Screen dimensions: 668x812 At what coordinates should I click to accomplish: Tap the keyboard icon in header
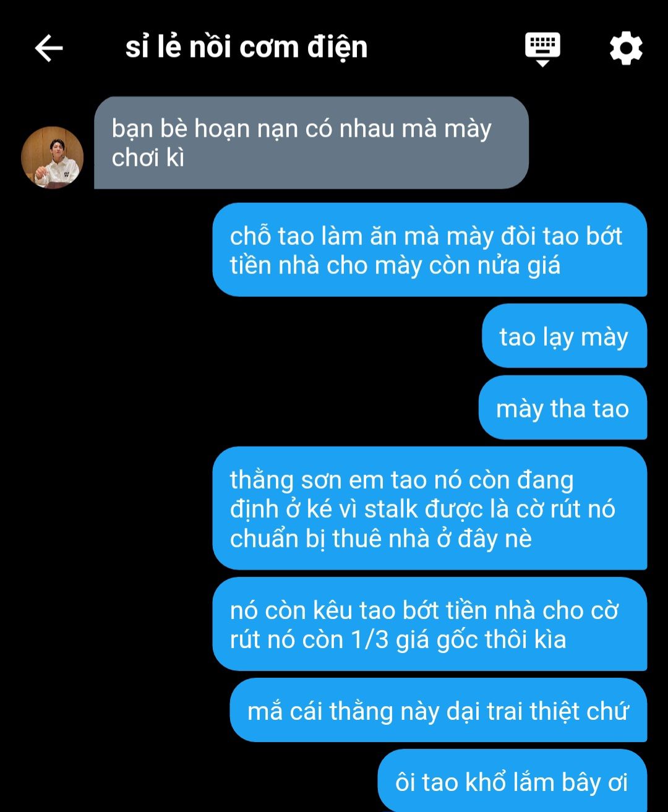tap(542, 49)
